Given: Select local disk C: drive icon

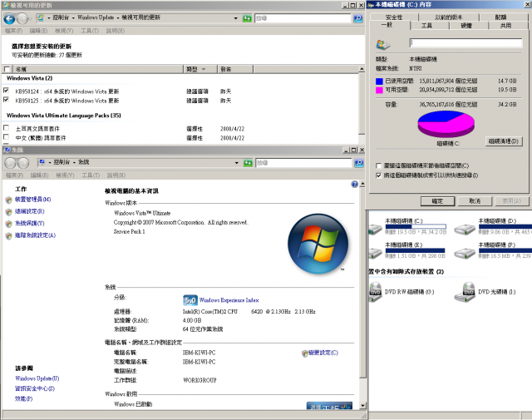Looking at the screenshot, I should click(x=376, y=230).
